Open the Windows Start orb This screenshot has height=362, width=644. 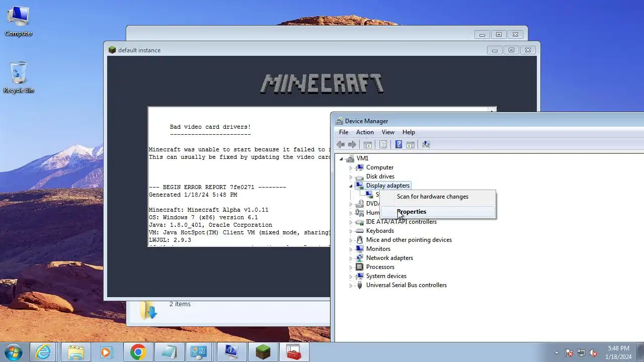click(x=14, y=352)
